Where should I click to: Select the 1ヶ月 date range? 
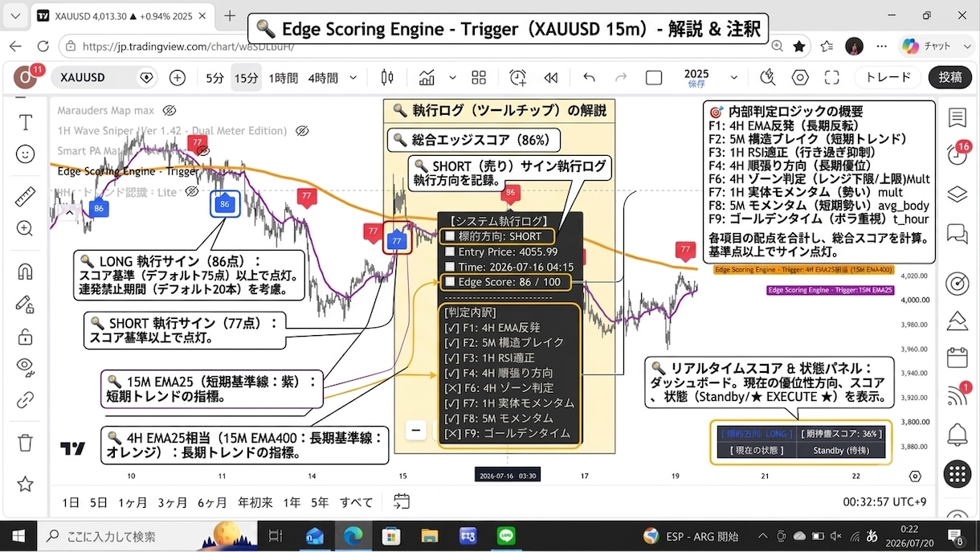[131, 502]
